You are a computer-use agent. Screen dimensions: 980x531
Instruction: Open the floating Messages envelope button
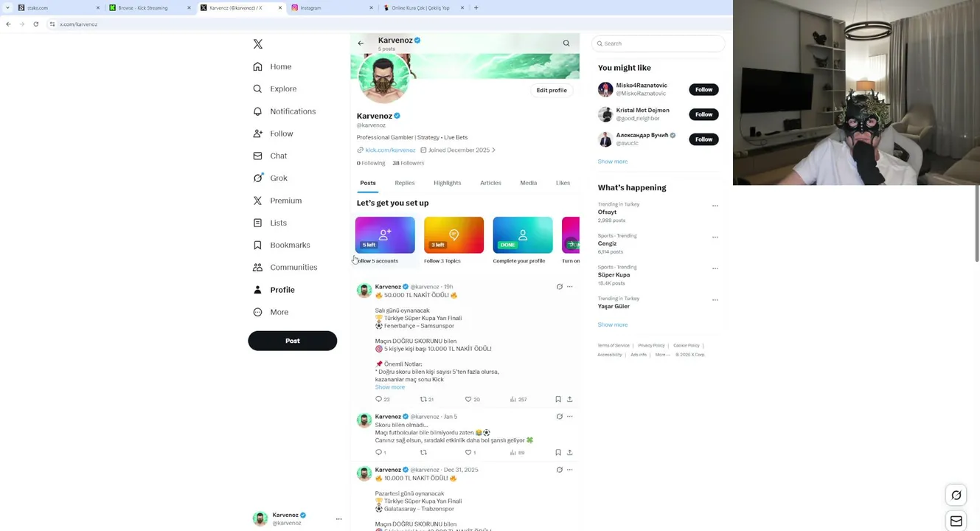956,521
